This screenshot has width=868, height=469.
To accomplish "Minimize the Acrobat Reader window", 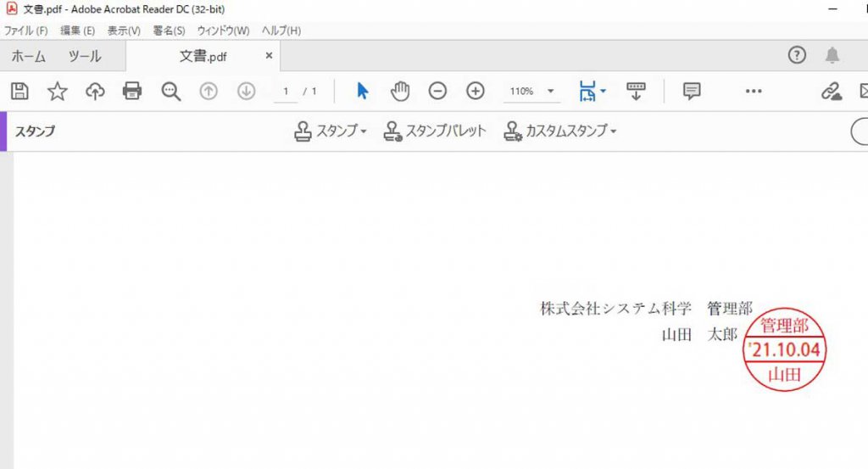I will pos(832,8).
